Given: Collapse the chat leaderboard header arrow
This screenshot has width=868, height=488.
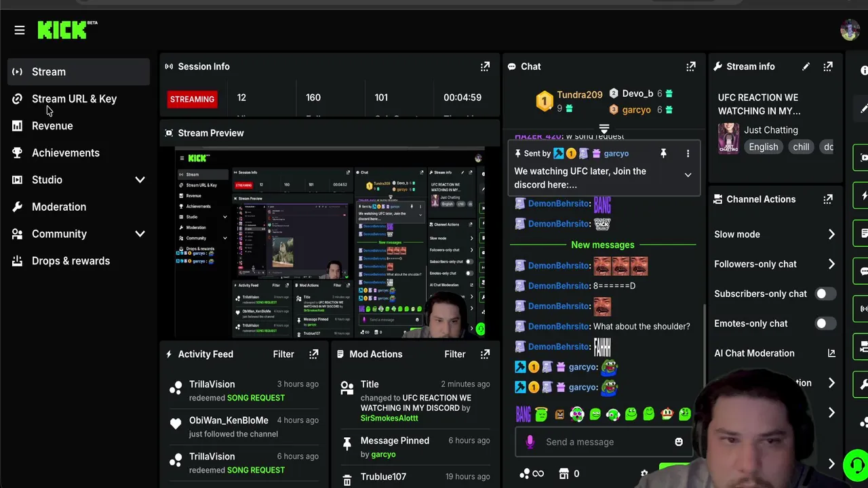Looking at the screenshot, I should (604, 128).
